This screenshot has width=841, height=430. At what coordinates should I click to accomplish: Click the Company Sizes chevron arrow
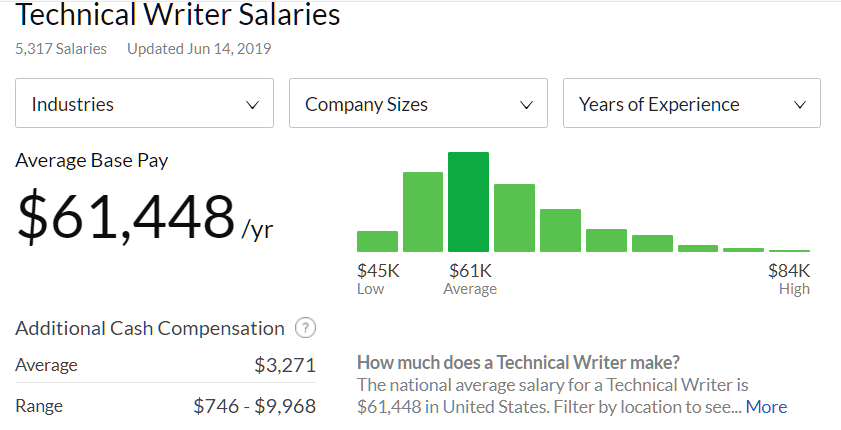pyautogui.click(x=526, y=105)
